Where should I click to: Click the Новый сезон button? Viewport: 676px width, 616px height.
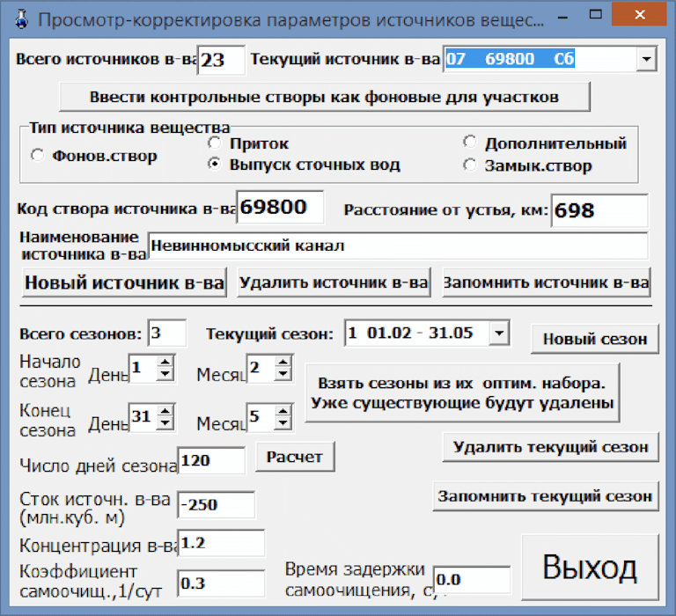pyautogui.click(x=594, y=338)
